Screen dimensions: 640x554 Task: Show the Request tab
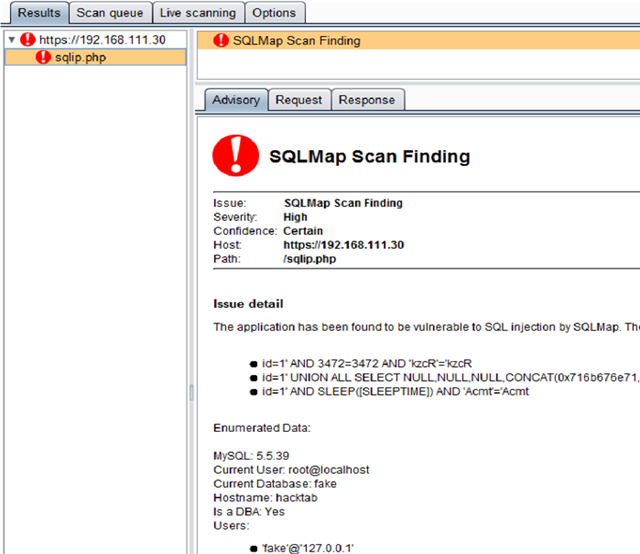[299, 100]
